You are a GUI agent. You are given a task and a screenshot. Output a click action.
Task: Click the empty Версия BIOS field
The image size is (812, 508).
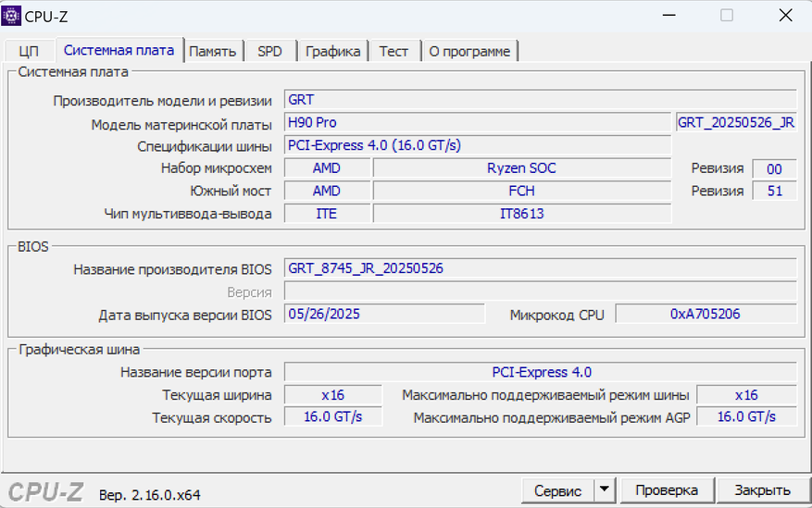point(540,291)
